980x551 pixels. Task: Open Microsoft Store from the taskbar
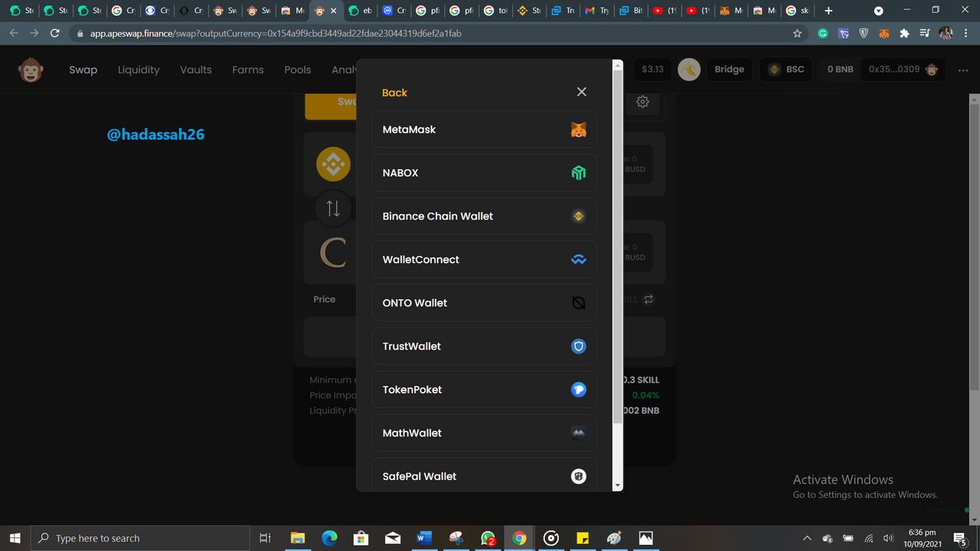point(361,538)
